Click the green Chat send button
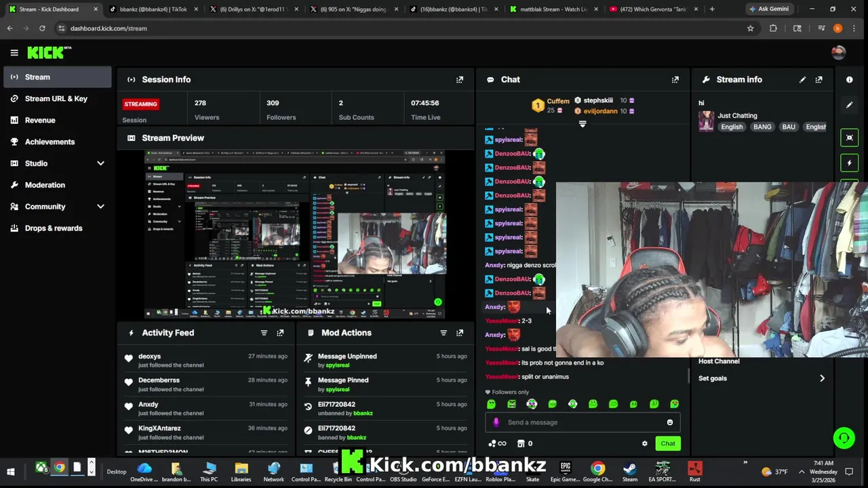Viewport: 868px width, 488px height. (x=668, y=443)
